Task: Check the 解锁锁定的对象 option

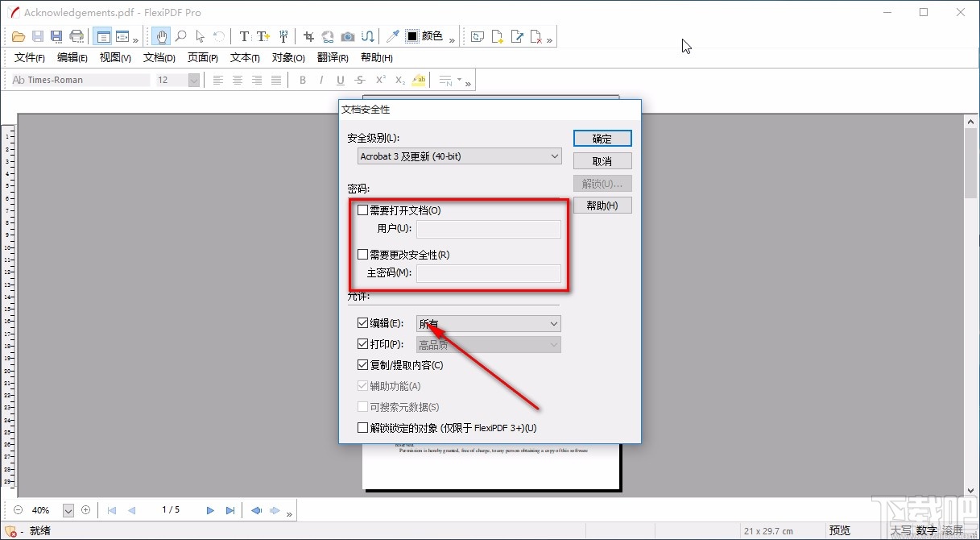Action: tap(362, 427)
